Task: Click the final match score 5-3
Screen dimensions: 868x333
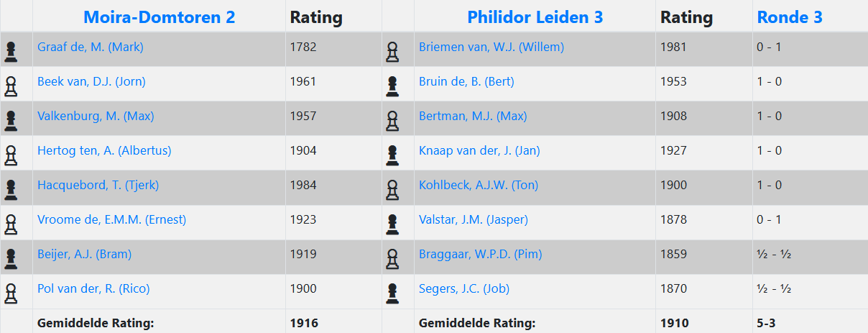Action: point(767,324)
